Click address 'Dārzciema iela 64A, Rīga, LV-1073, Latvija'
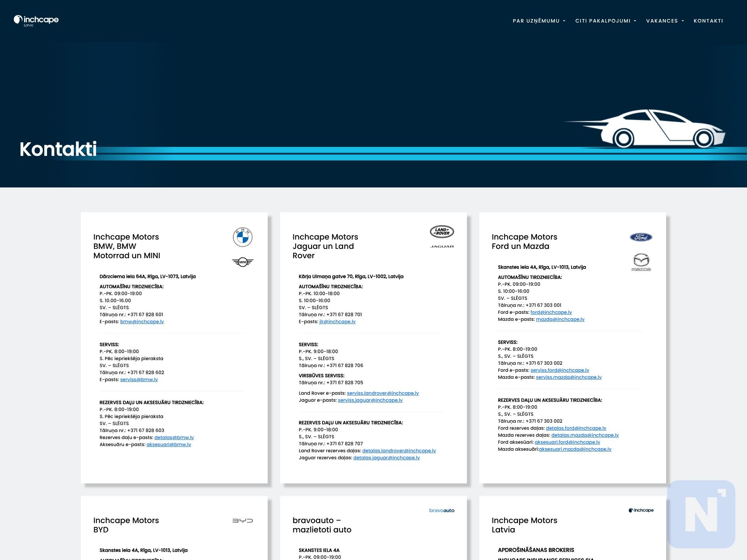The height and width of the screenshot is (560, 747). (x=147, y=276)
